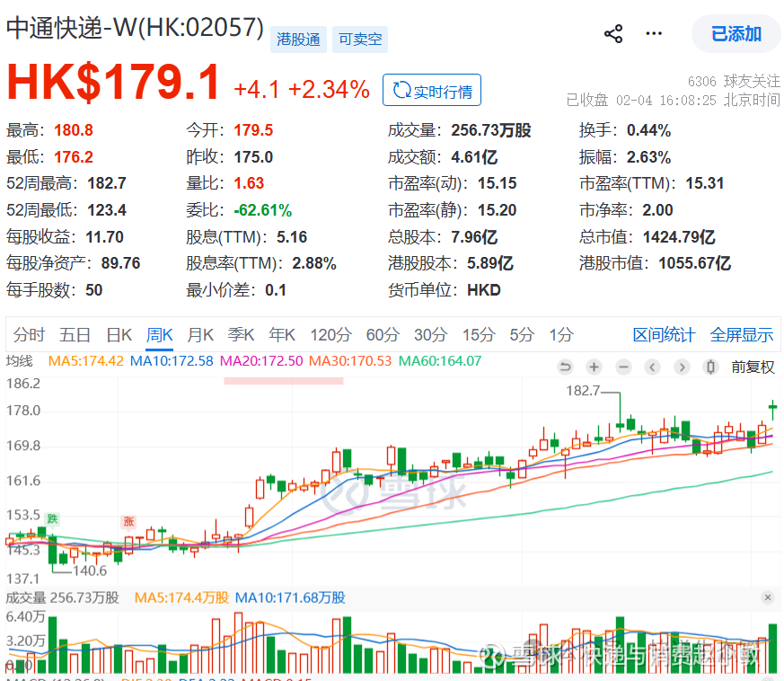Screen dimensions: 784x681
Task: Click the share icon
Action: 613,33
